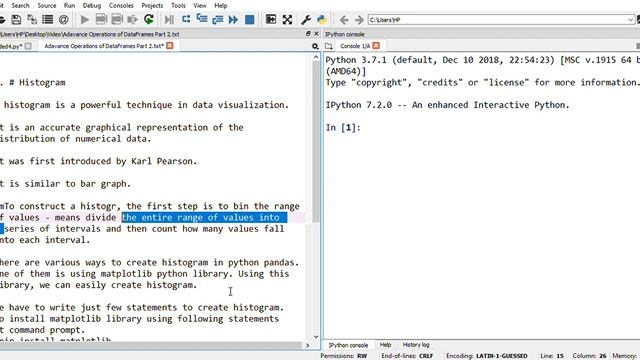Screen dimensions: 640x360
Task: Click the line mentioning 'matplotlib python library'
Action: click(144, 273)
